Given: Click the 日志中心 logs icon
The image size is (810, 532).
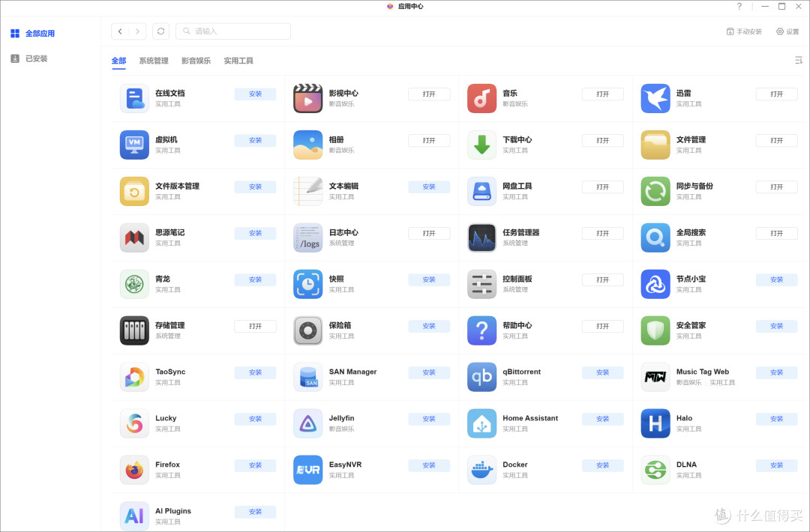Looking at the screenshot, I should coord(308,238).
